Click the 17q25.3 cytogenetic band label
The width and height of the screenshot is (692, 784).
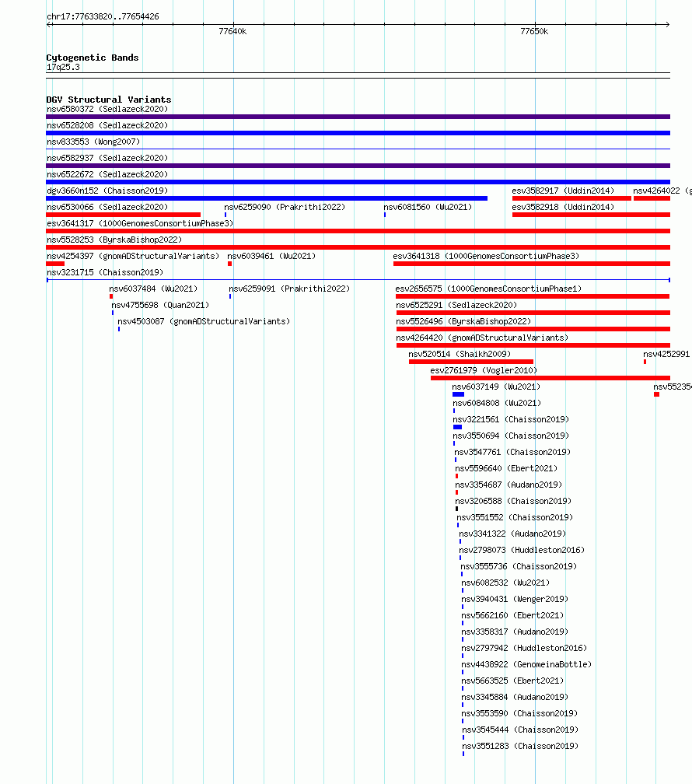point(63,68)
